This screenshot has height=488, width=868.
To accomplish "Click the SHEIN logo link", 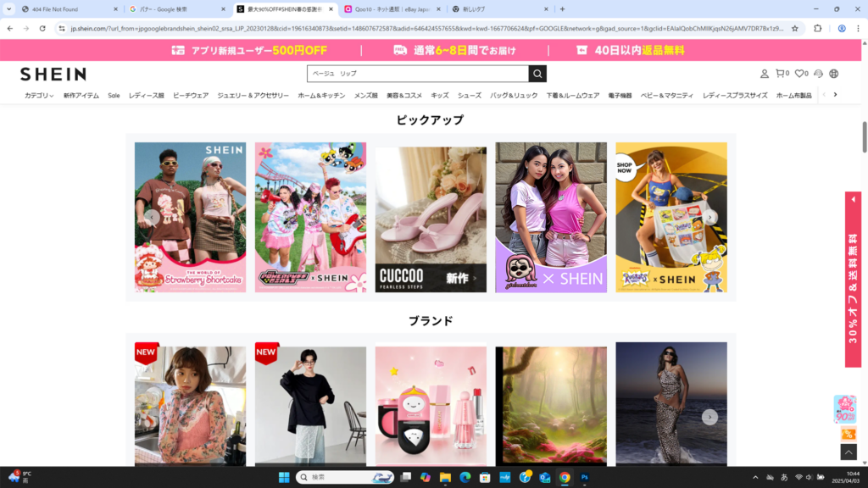I will (x=53, y=75).
